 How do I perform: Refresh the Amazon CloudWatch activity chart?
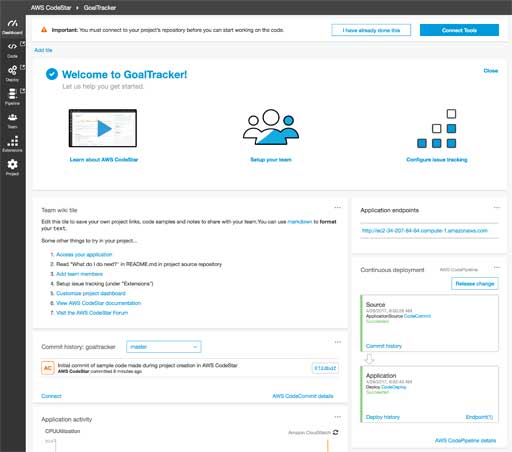(335, 432)
